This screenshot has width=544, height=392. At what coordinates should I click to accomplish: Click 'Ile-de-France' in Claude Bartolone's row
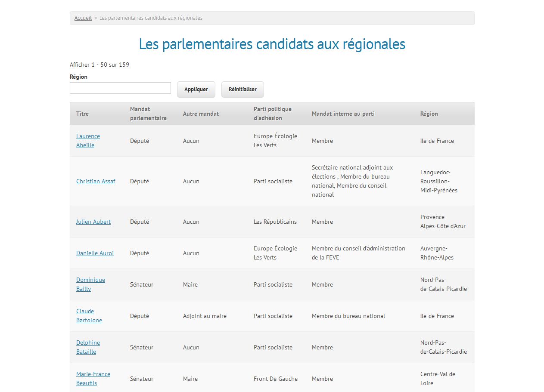pyautogui.click(x=437, y=316)
